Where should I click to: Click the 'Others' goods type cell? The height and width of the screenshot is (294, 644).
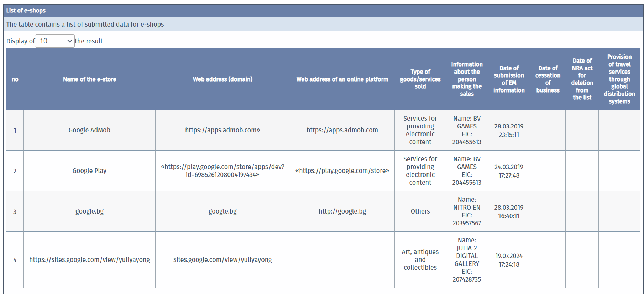[420, 211]
